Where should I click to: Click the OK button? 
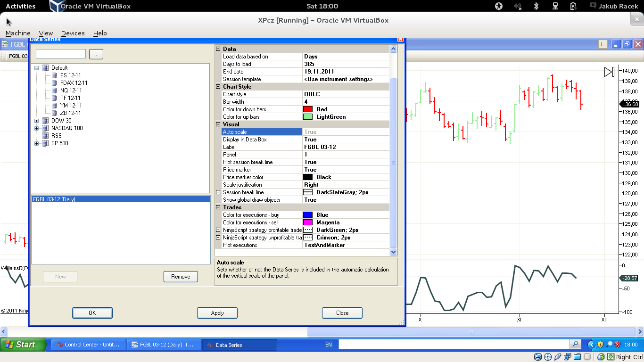(92, 313)
